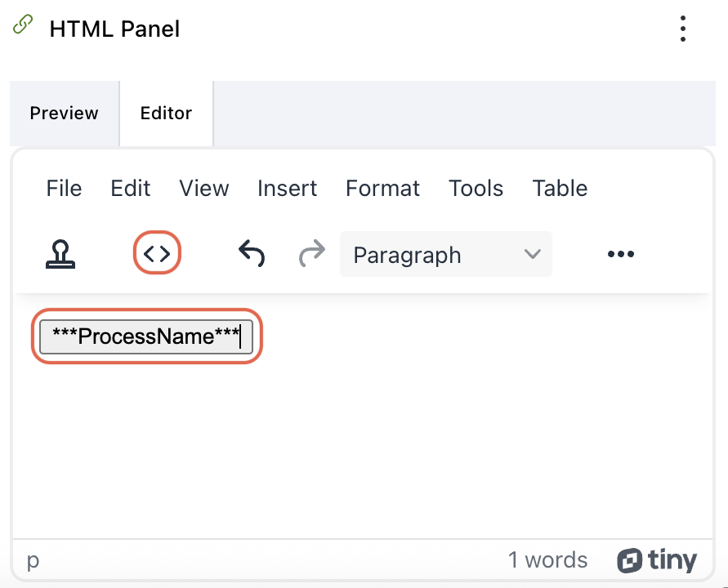Click the redo arrow icon
The width and height of the screenshot is (728, 588).
tap(312, 255)
